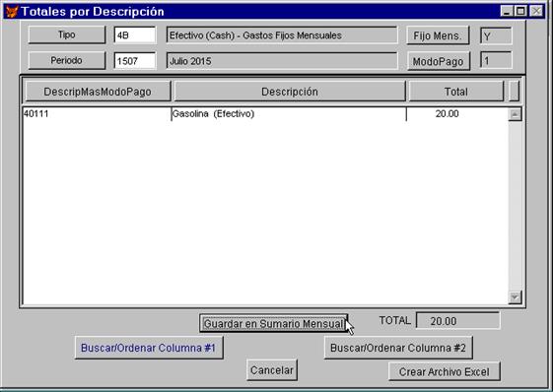Image resolution: width=553 pixels, height=392 pixels.
Task: Click the ModoPago button
Action: pyautogui.click(x=439, y=61)
